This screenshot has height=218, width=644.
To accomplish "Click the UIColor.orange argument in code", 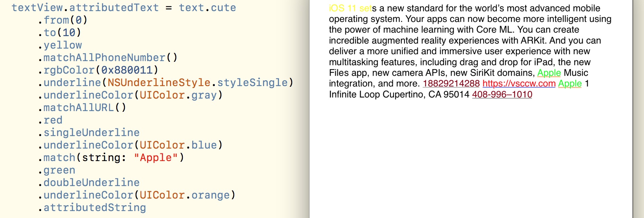I will coord(185,195).
